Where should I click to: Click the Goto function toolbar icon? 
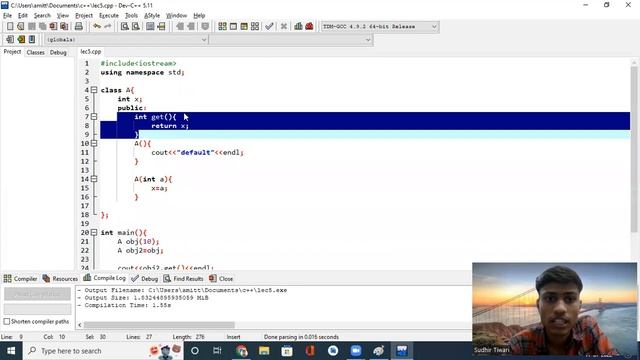coord(150,27)
